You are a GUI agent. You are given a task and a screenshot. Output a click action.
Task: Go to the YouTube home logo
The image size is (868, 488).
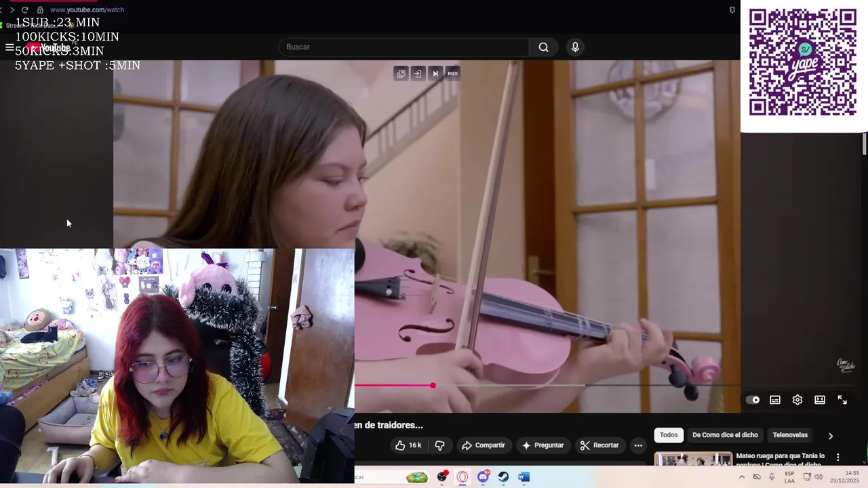coord(47,47)
